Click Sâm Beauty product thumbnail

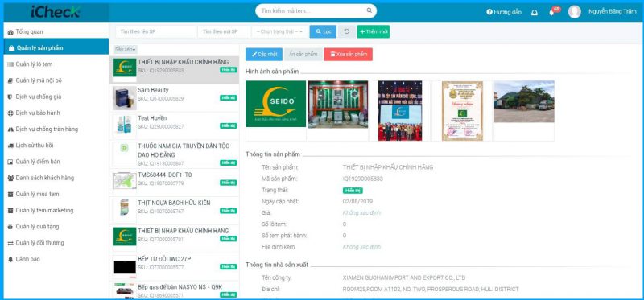click(x=125, y=98)
